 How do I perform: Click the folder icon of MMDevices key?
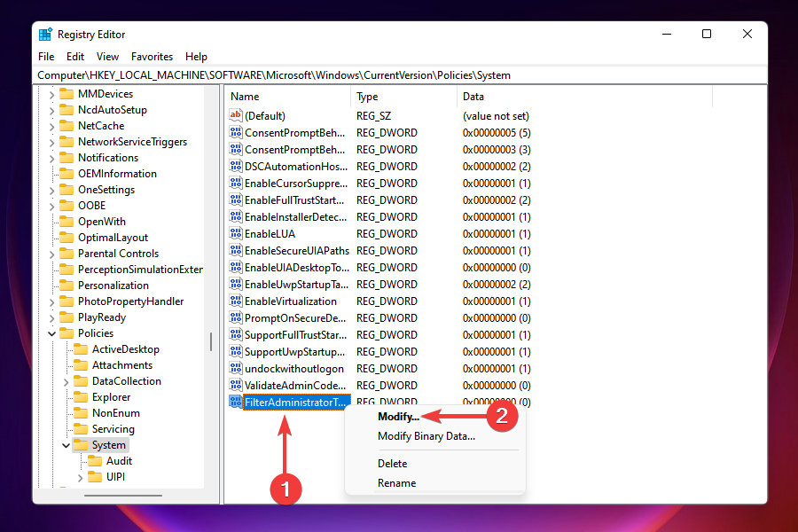click(x=66, y=94)
